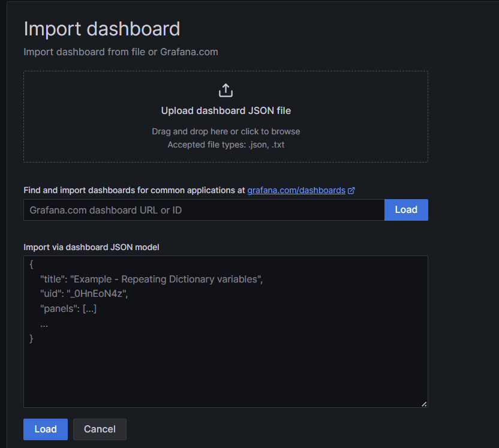The width and height of the screenshot is (499, 448).
Task: Cancel the dashboard import
Action: [100, 429]
